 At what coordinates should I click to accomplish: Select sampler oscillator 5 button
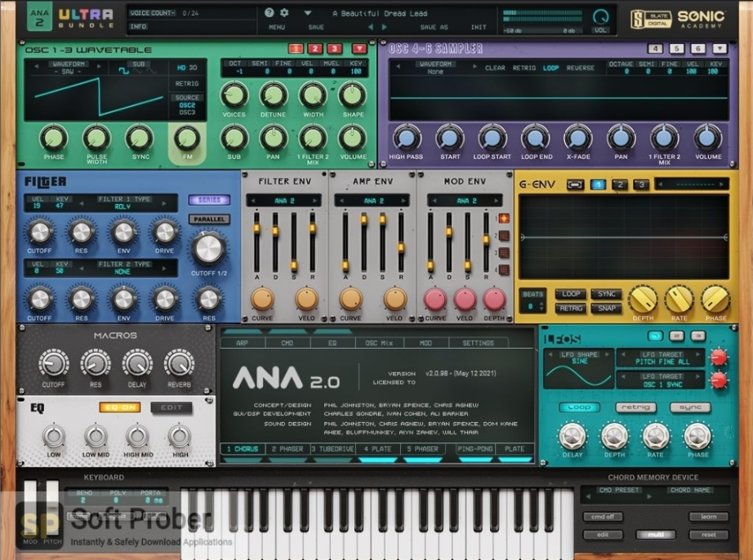click(x=677, y=48)
